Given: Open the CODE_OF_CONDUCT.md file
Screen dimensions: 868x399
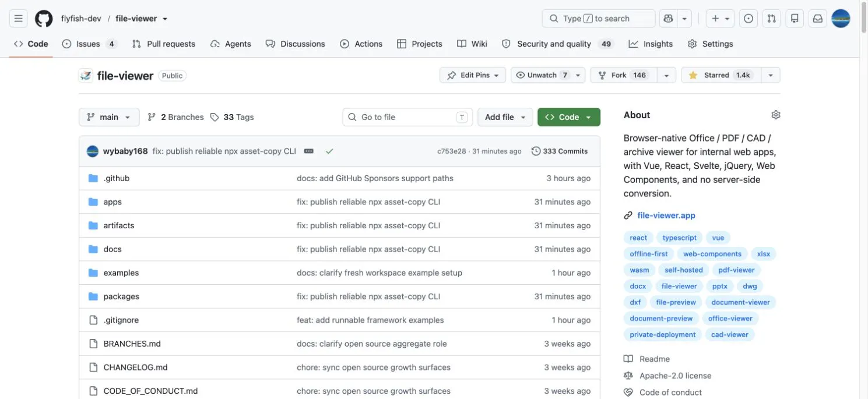Looking at the screenshot, I should coord(150,391).
